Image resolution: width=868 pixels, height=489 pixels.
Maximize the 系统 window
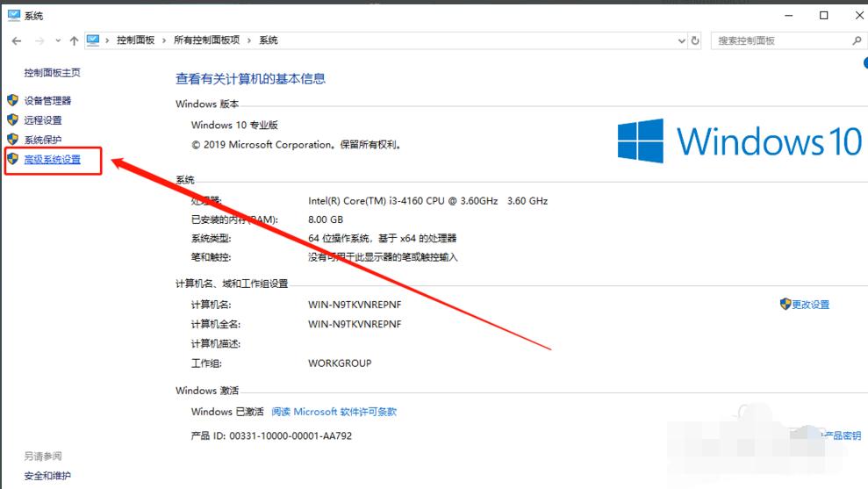click(x=824, y=16)
